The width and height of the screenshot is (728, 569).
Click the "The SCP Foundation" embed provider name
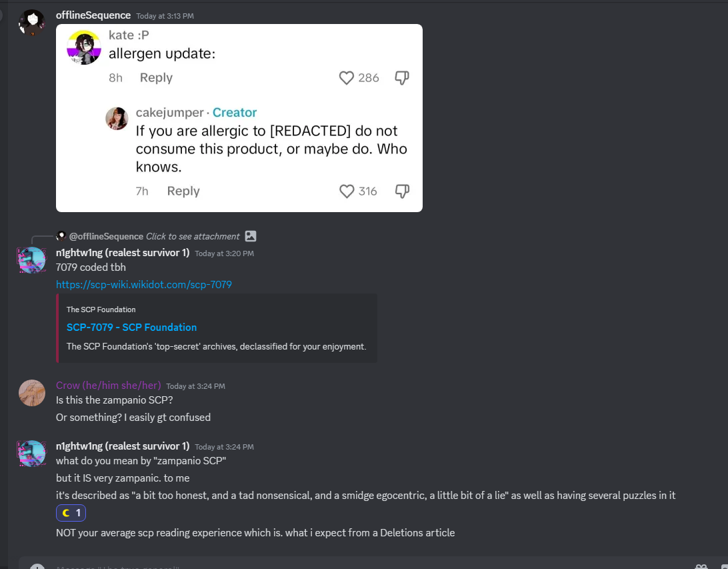pos(101,310)
